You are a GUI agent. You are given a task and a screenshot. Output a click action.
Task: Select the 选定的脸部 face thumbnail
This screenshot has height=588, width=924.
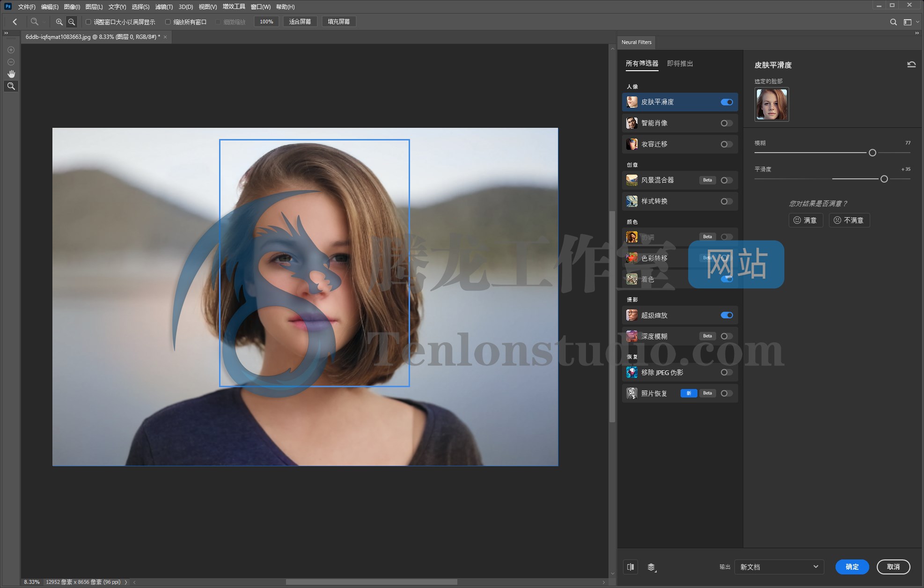[771, 104]
